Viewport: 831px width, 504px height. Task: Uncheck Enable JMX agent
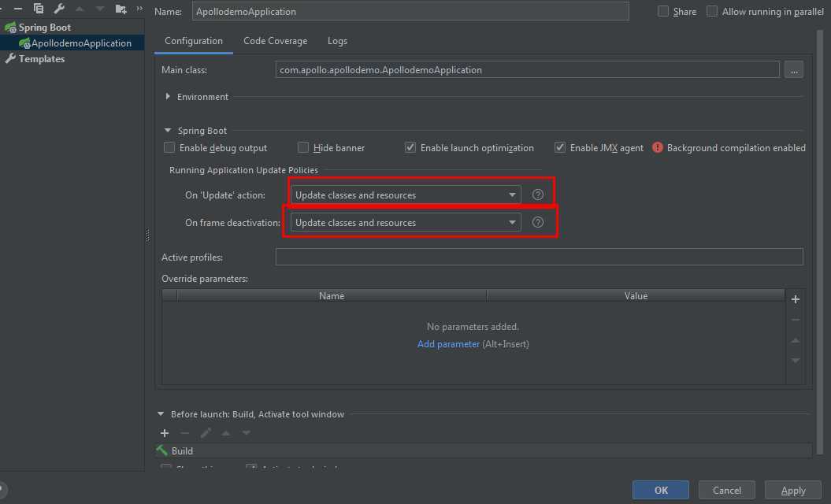click(560, 147)
